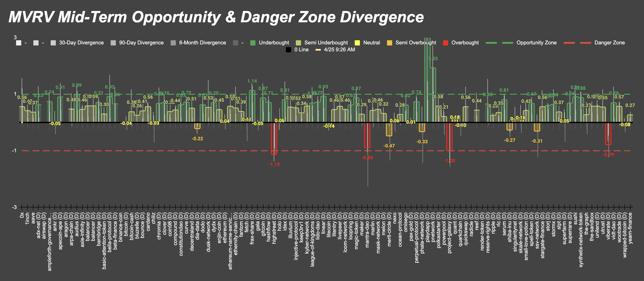Click the Semi Underbought legend swatch

click(298, 43)
